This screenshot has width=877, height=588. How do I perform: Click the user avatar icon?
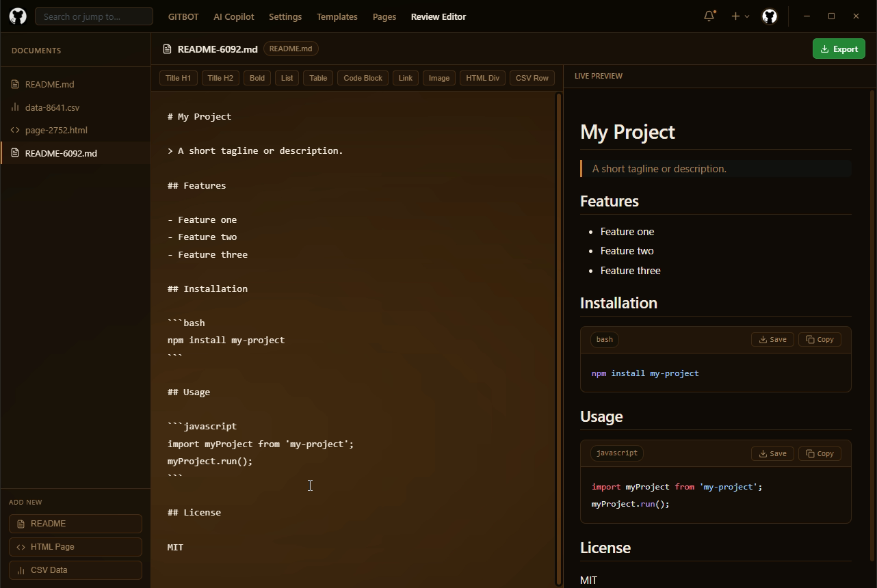click(770, 16)
